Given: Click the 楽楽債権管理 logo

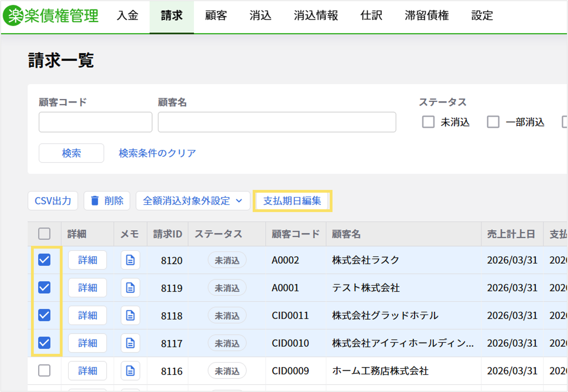Looking at the screenshot, I should pos(51,16).
